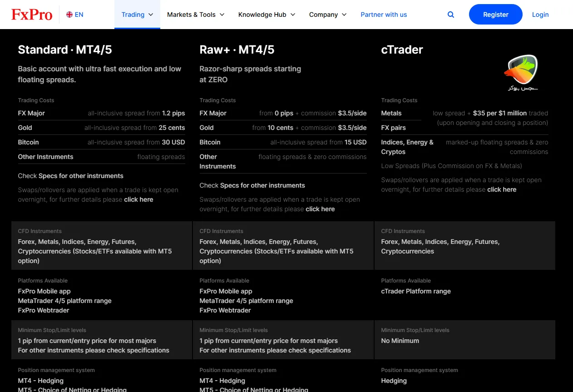Click the FxPro logo
The height and width of the screenshot is (392, 573).
pyautogui.click(x=32, y=15)
